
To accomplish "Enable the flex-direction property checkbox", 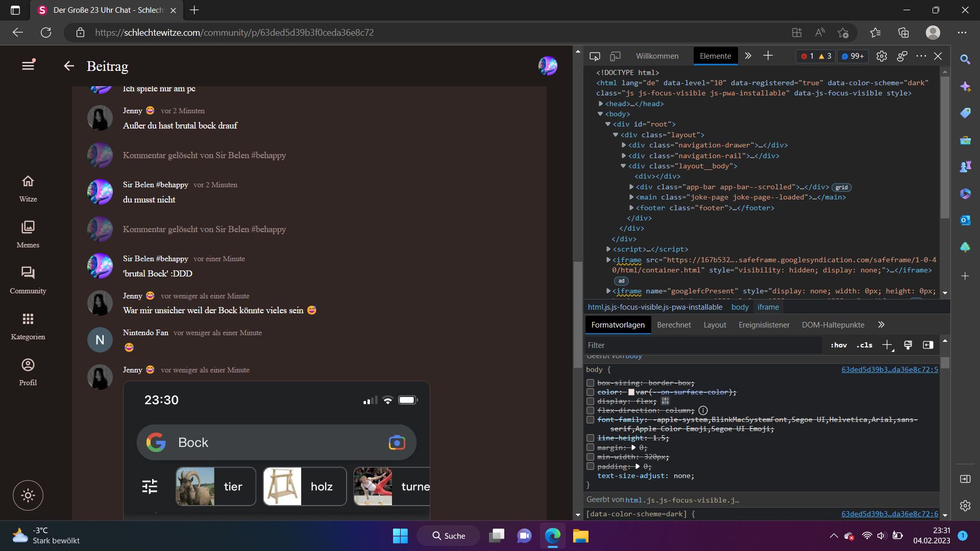I will pos(591,410).
